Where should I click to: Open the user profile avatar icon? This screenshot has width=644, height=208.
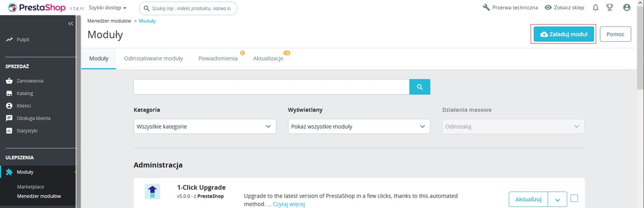[626, 7]
